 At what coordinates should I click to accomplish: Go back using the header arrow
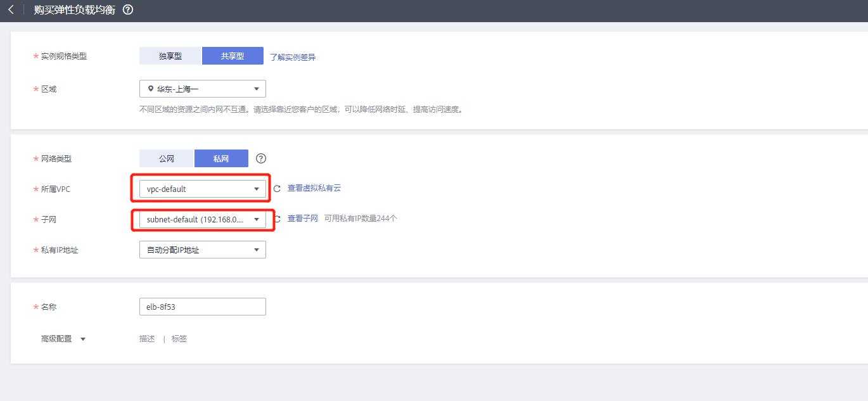[11, 10]
